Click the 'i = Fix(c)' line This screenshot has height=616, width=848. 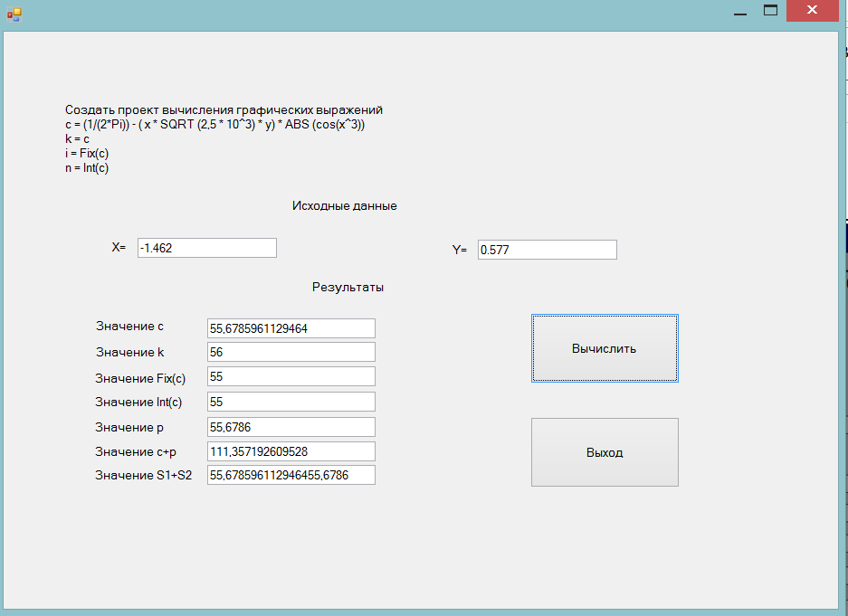pos(87,154)
